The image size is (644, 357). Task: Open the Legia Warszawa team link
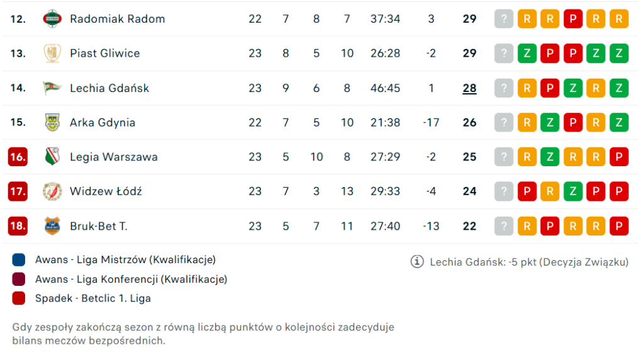(114, 157)
